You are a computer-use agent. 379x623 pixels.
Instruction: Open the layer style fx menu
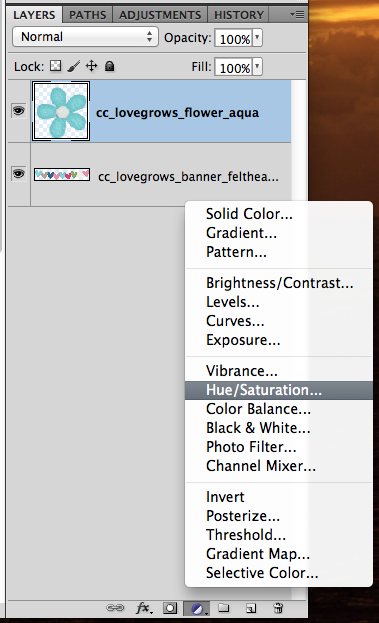click(x=144, y=608)
